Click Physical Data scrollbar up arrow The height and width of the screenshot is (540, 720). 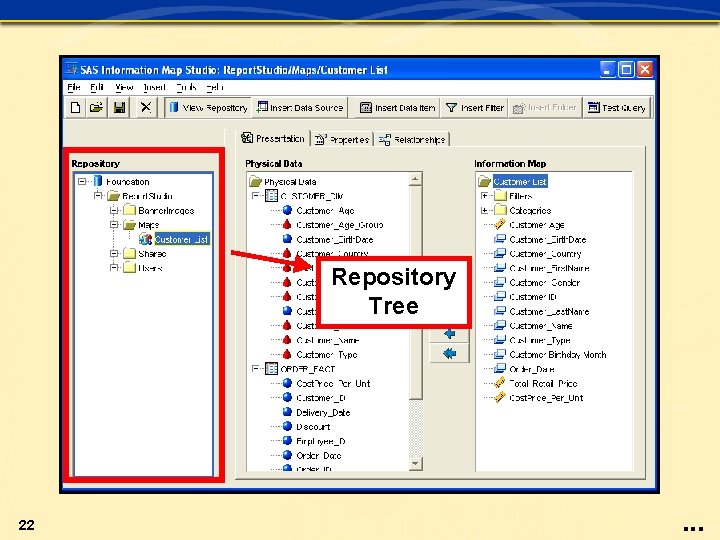[x=415, y=179]
